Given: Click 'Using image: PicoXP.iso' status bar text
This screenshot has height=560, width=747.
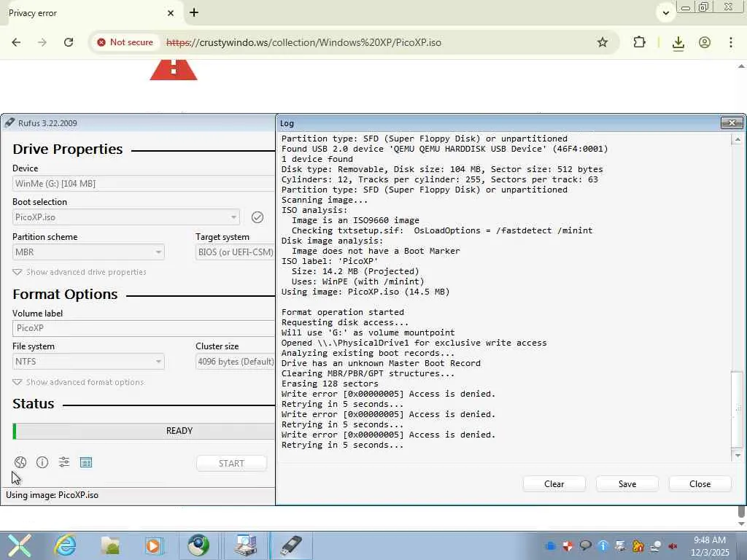Looking at the screenshot, I should [52, 495].
